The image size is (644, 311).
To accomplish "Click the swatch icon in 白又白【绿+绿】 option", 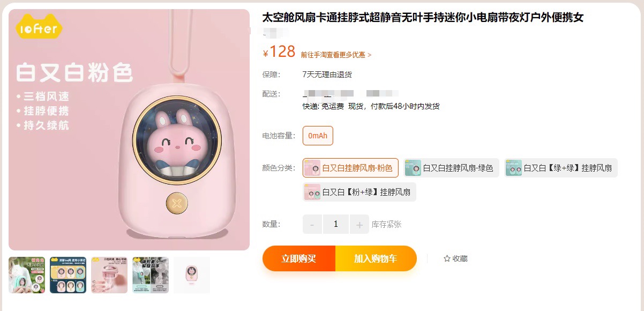I will [513, 168].
